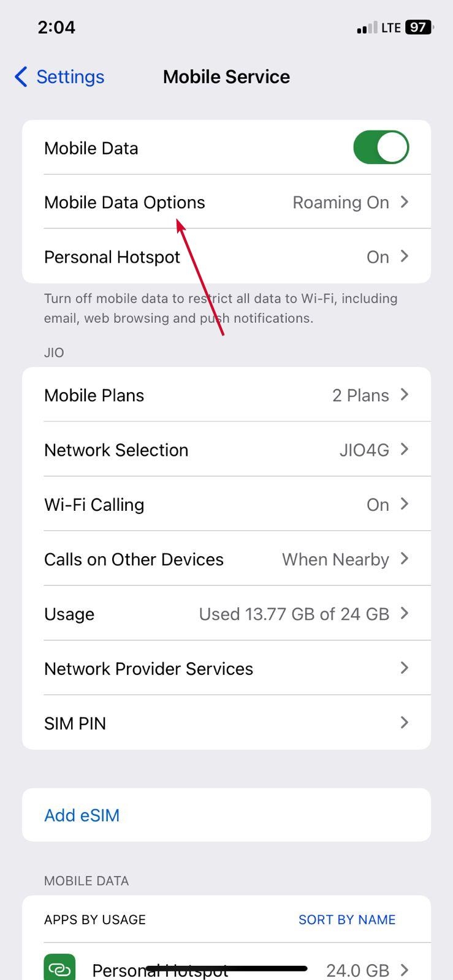Expand Calls on Other Devices chevron

click(404, 559)
